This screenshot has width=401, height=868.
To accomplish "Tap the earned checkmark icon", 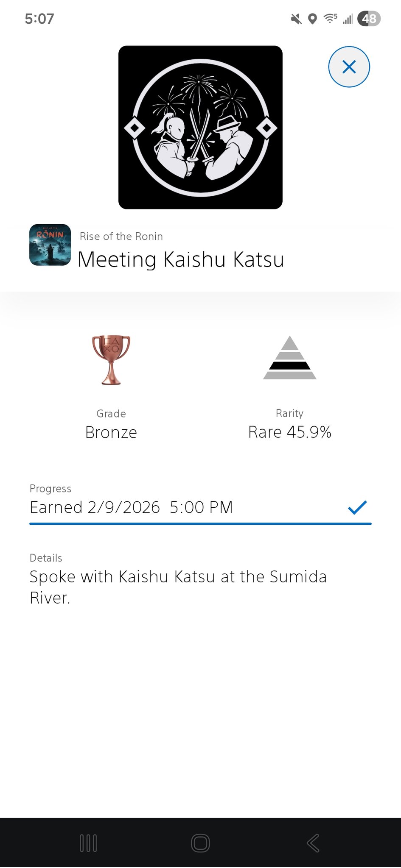I will 357,507.
